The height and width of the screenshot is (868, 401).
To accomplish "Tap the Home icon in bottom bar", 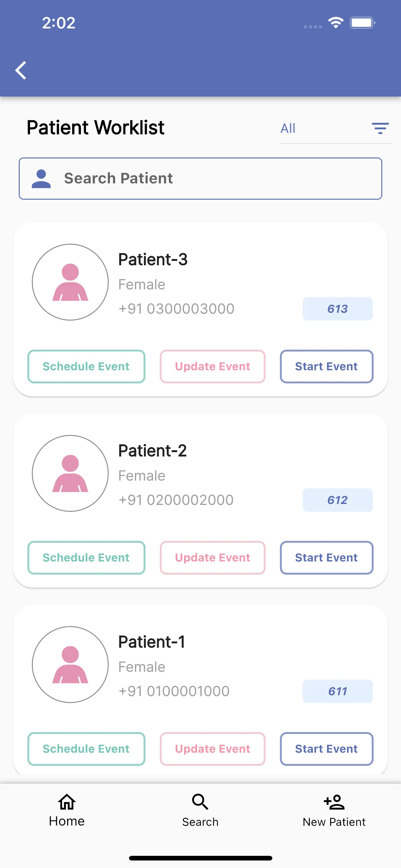I will pyautogui.click(x=67, y=802).
